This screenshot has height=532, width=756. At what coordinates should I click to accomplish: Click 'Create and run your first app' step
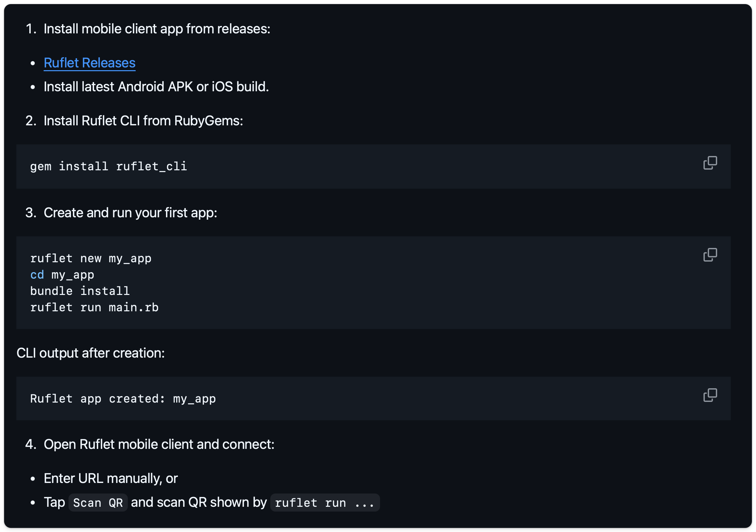click(130, 213)
